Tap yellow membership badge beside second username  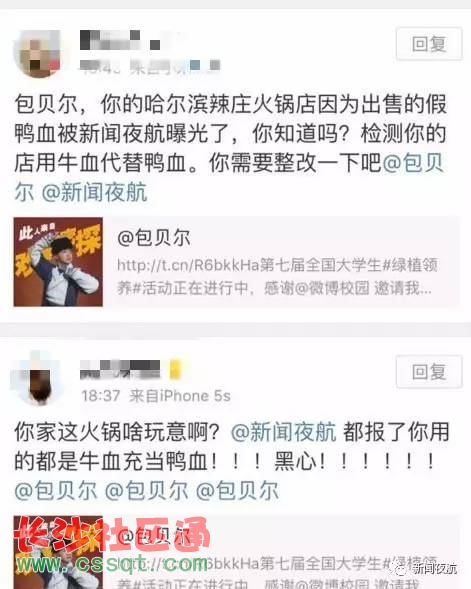175,369
